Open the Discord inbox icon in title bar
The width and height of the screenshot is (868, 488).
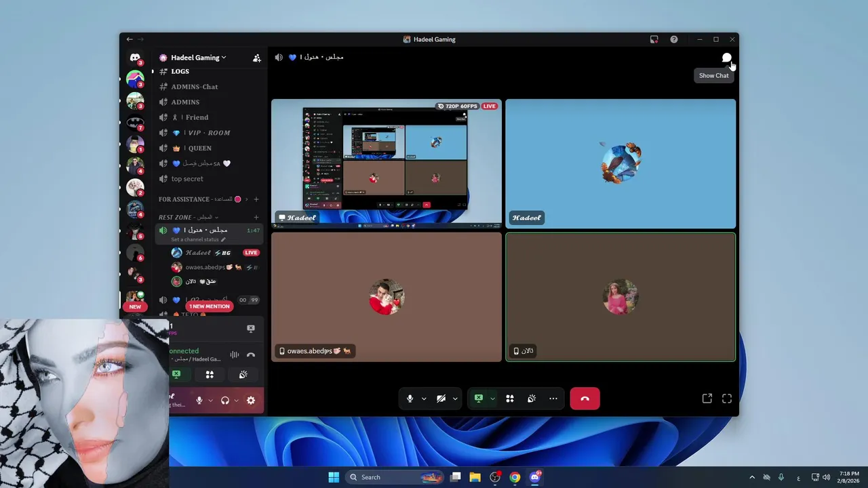(x=654, y=39)
